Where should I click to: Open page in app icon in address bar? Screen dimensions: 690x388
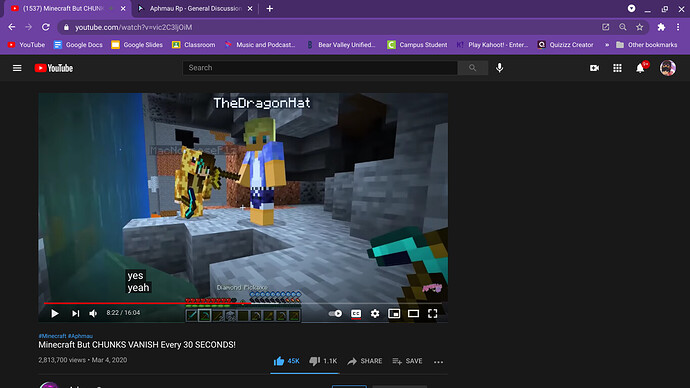point(606,27)
